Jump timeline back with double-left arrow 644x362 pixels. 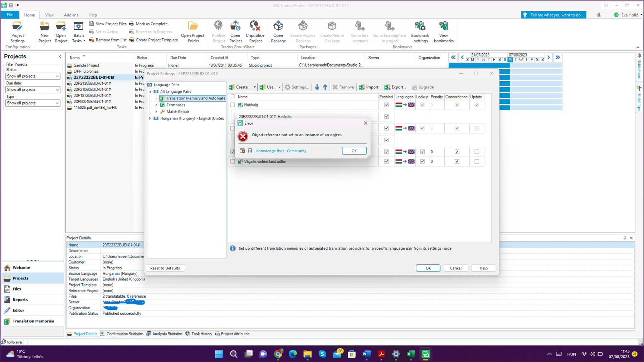coord(453,58)
